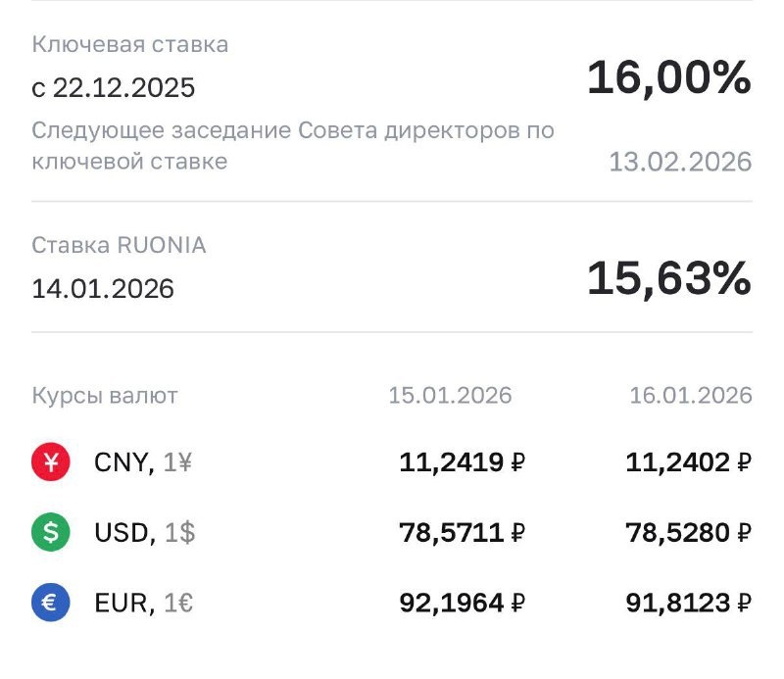784x679 pixels.
Task: Click the EUR, 1€ currency label
Action: [x=143, y=604]
